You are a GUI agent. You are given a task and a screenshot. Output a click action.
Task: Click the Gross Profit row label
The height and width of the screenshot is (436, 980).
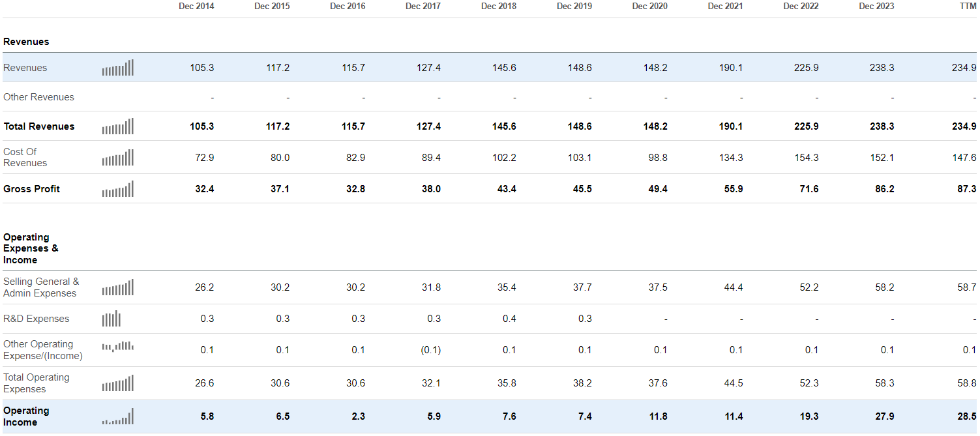31,189
